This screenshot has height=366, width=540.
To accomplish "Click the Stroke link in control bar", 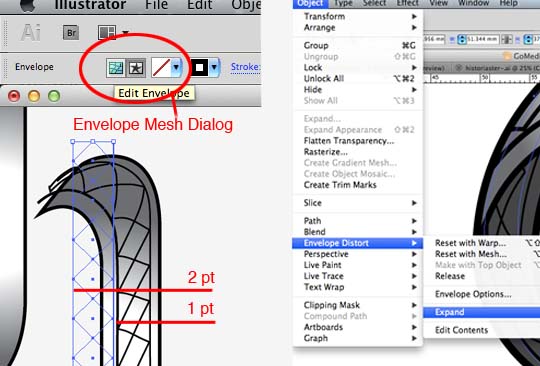I will pyautogui.click(x=245, y=67).
